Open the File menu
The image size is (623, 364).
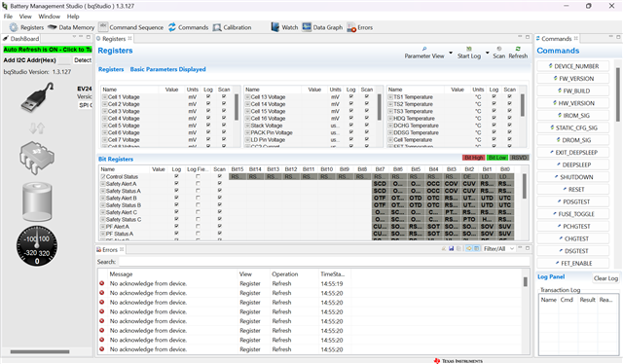pyautogui.click(x=8, y=17)
